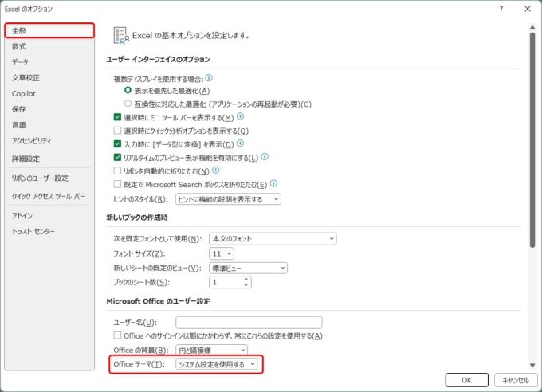Click info icon beside リボンを自動的に折りたたむ
Screen dimensions: 542x392
(x=216, y=171)
